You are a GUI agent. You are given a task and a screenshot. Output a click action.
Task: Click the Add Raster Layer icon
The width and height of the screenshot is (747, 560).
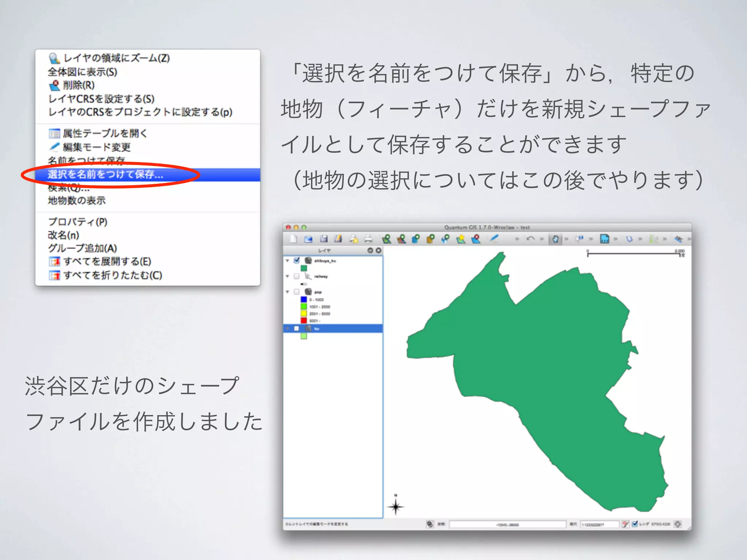click(401, 239)
